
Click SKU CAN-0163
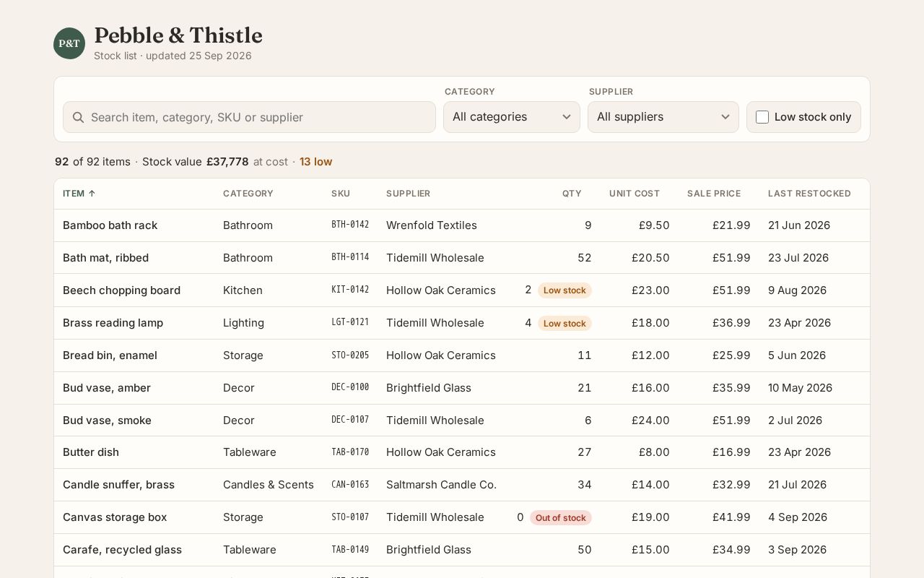click(x=350, y=484)
